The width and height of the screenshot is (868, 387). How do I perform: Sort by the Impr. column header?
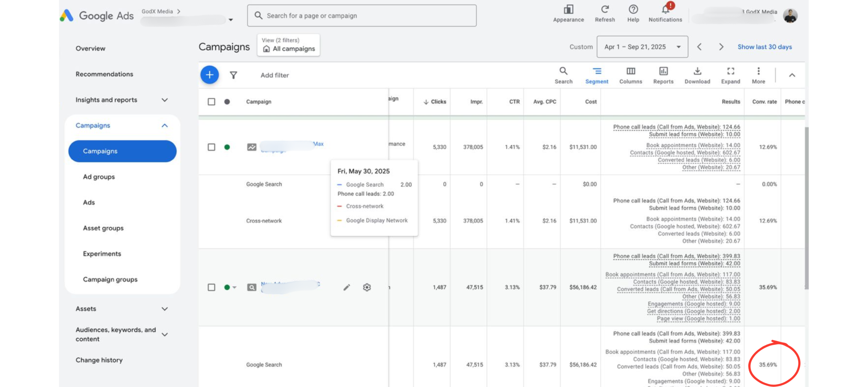click(x=476, y=101)
